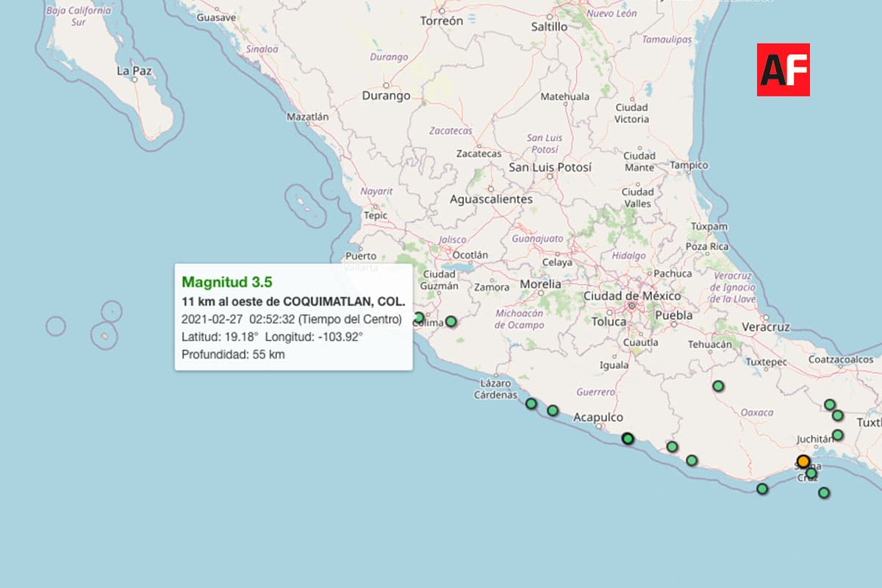Select the Mazatlán label on the coast
This screenshot has height=588, width=882.
point(307,116)
